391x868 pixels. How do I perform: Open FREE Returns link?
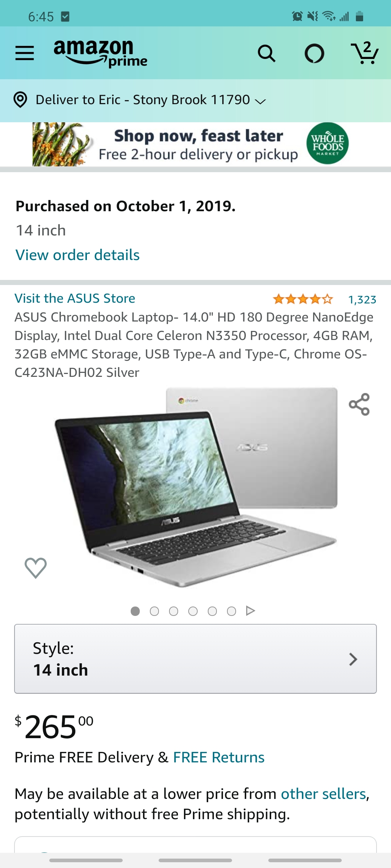(x=219, y=757)
